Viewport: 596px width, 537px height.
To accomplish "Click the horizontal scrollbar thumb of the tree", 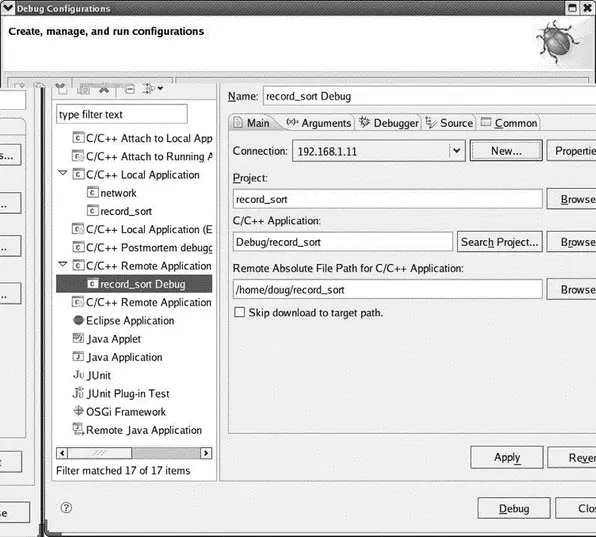I will tap(100, 453).
